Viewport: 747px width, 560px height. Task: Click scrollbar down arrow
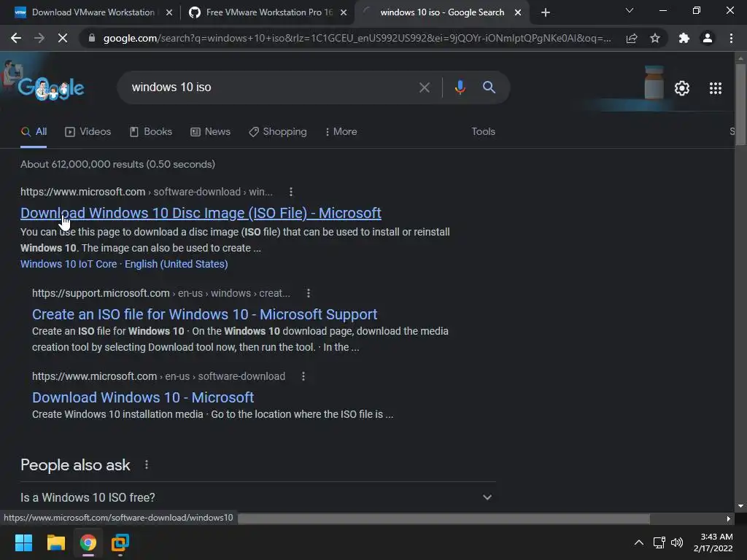(740, 506)
